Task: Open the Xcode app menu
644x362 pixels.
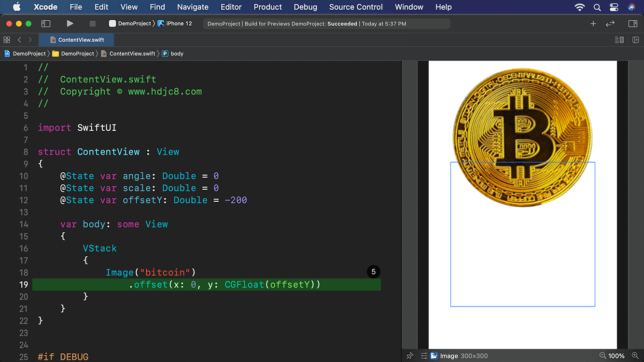Action: (x=45, y=7)
